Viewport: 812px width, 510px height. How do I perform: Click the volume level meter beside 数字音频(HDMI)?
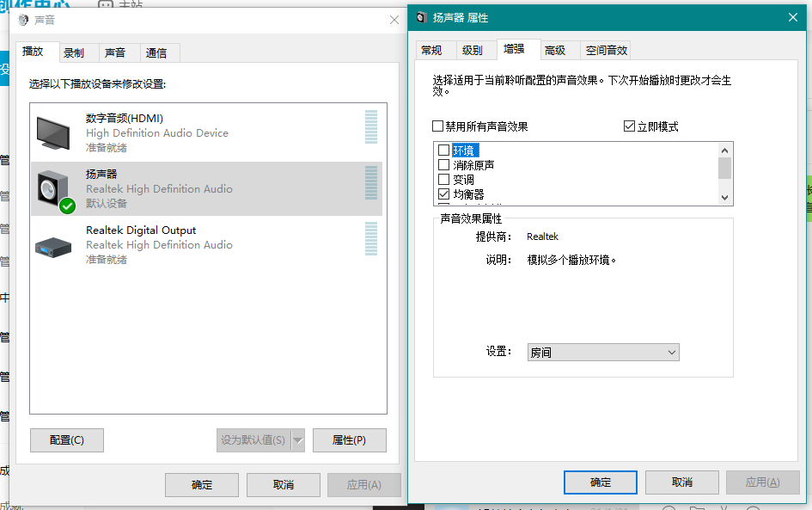click(371, 126)
